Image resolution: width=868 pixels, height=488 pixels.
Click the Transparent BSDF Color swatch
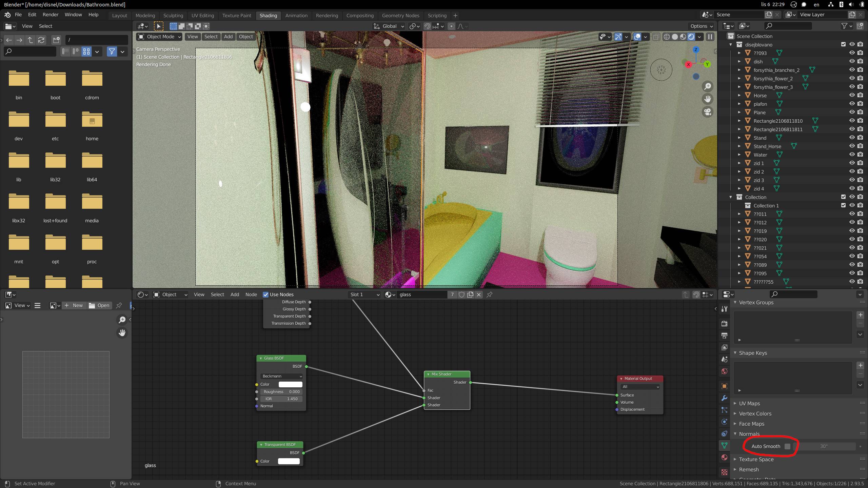click(289, 461)
